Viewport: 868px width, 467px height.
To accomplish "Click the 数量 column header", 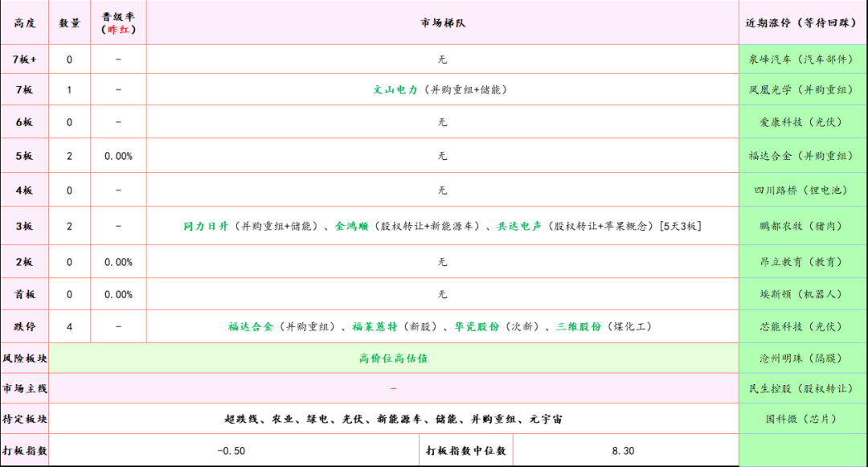I will point(69,23).
